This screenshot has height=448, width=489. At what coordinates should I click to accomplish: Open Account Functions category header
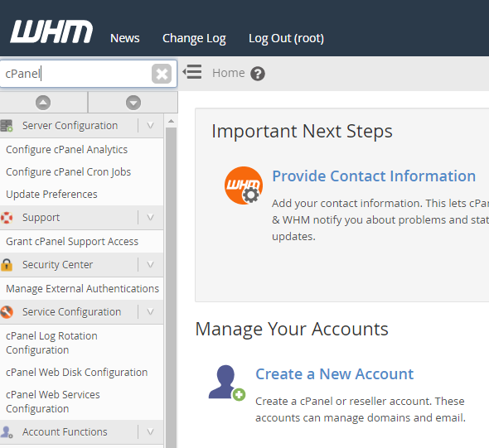click(65, 431)
